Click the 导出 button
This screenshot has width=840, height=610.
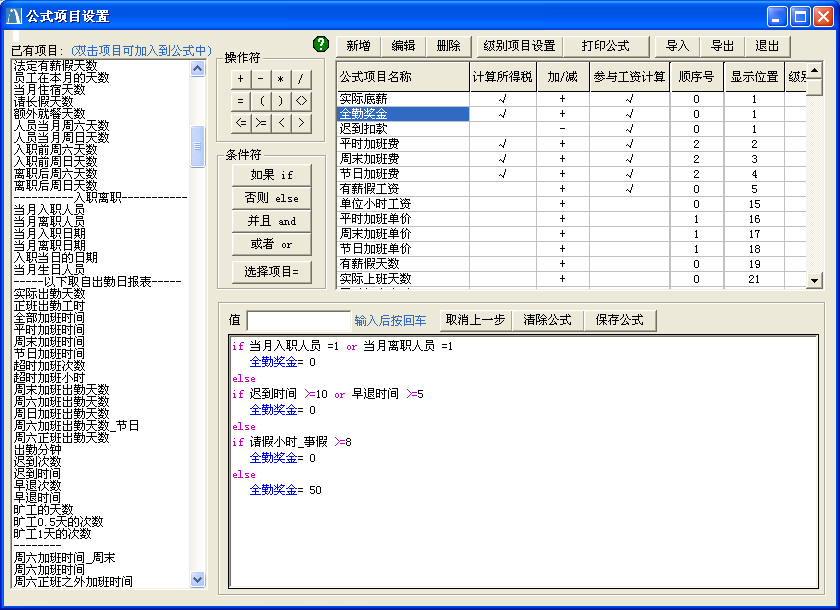(x=722, y=46)
